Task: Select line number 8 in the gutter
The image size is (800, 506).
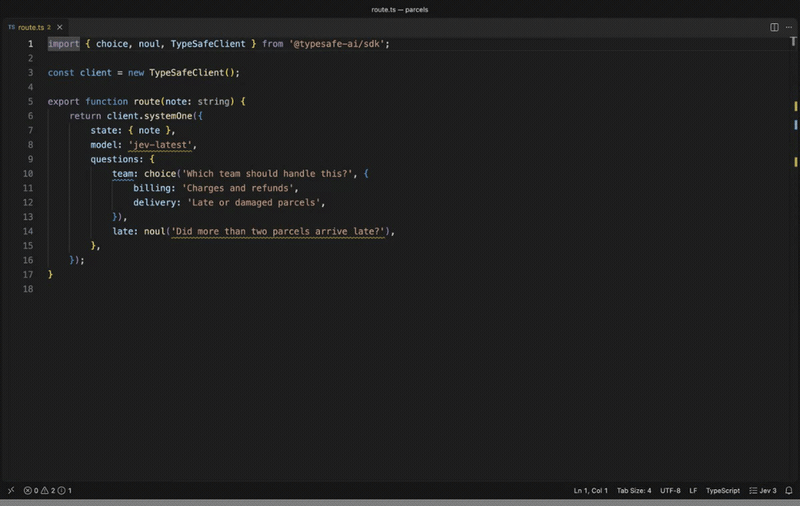Action: [x=30, y=145]
